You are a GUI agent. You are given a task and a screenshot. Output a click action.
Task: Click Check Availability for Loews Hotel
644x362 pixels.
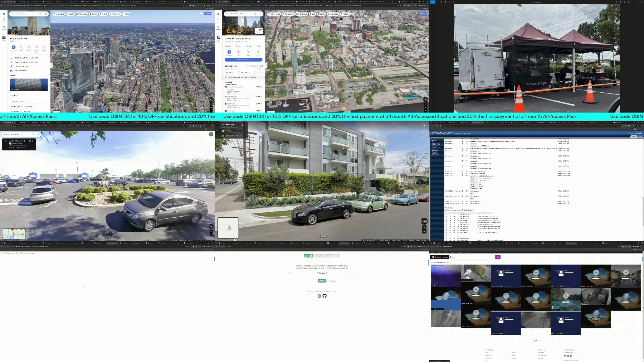point(244,59)
